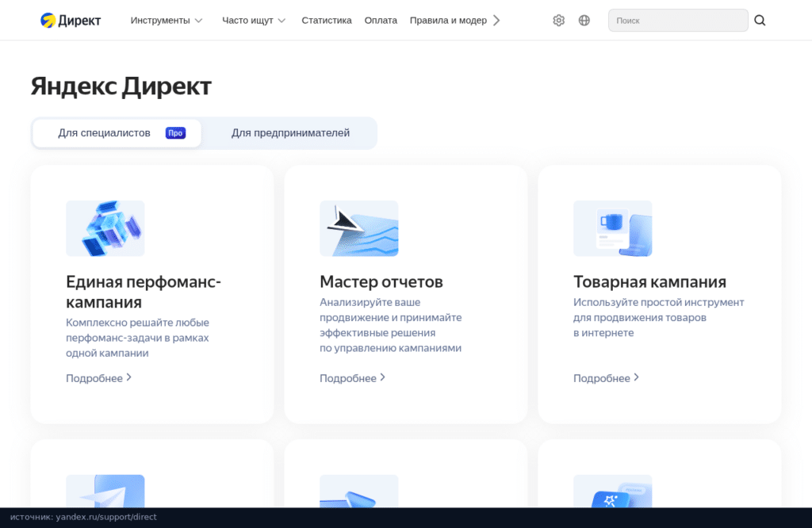
Task: Click the Про badge
Action: [x=175, y=133]
